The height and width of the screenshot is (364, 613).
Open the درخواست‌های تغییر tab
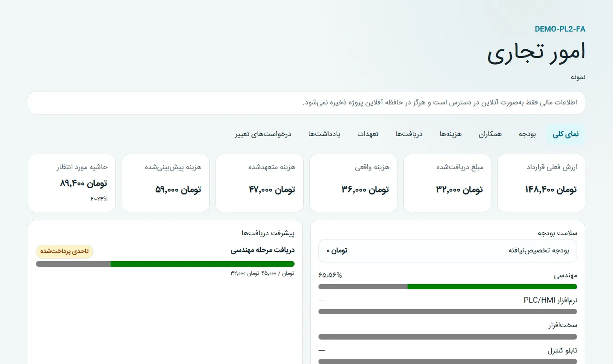point(263,134)
